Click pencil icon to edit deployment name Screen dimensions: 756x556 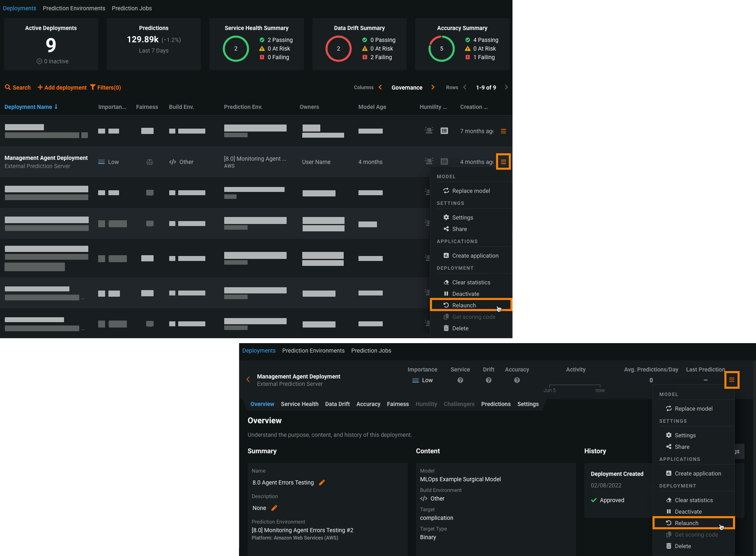[322, 482]
